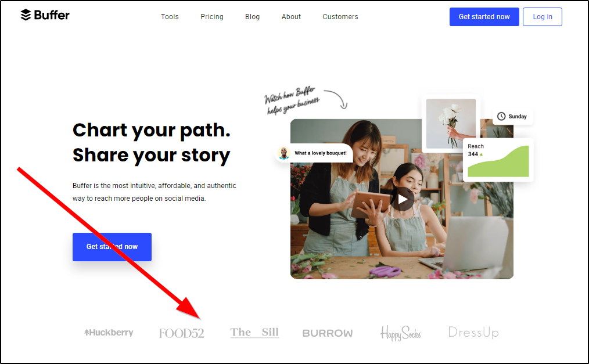Click the Reach 344 chart card
The image size is (589, 364).
point(498,160)
